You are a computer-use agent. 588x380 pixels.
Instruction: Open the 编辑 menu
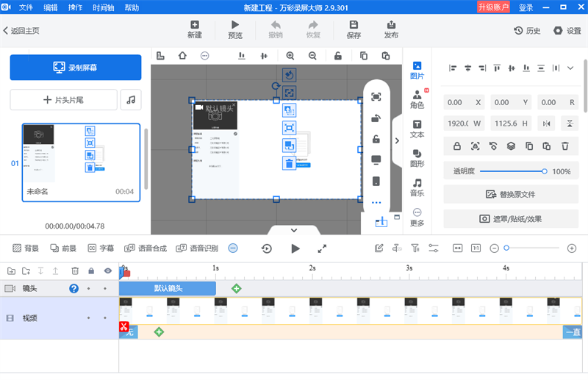click(x=50, y=7)
